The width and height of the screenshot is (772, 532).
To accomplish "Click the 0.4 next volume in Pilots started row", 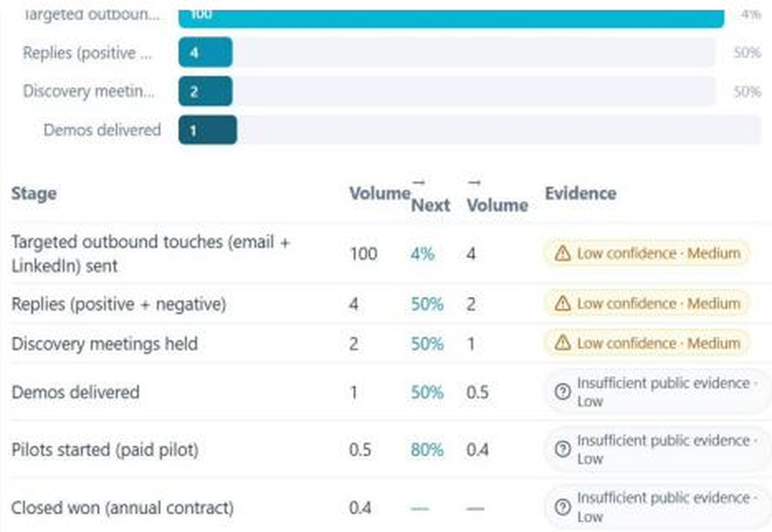I will [478, 450].
